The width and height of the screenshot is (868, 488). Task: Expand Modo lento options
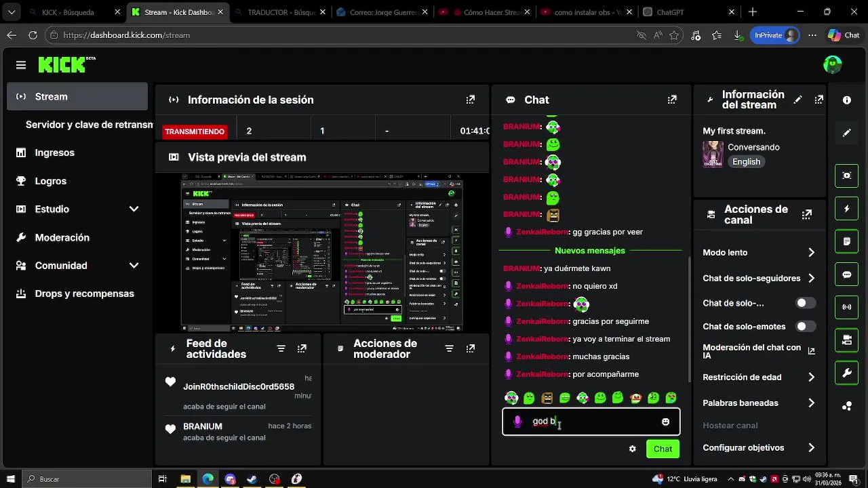tap(811, 252)
